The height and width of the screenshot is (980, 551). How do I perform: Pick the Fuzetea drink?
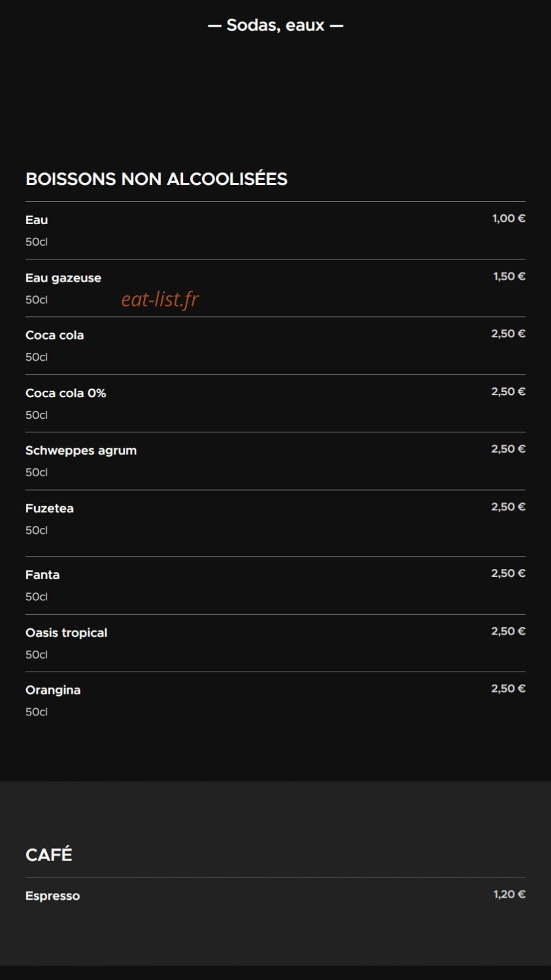[275, 523]
